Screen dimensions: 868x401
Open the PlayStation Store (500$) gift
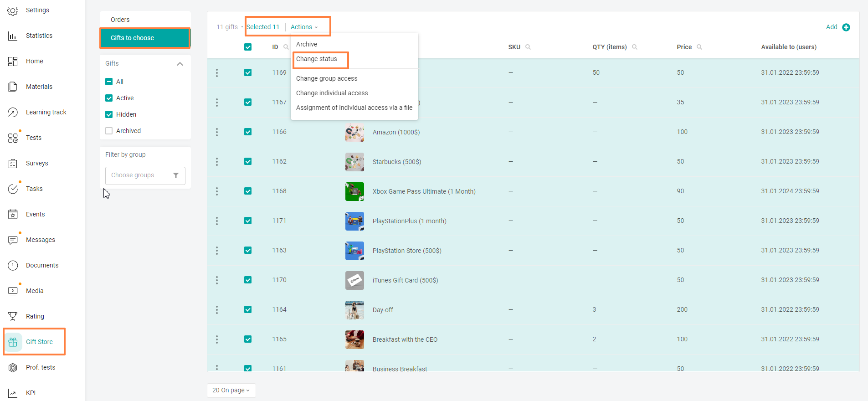tap(407, 251)
